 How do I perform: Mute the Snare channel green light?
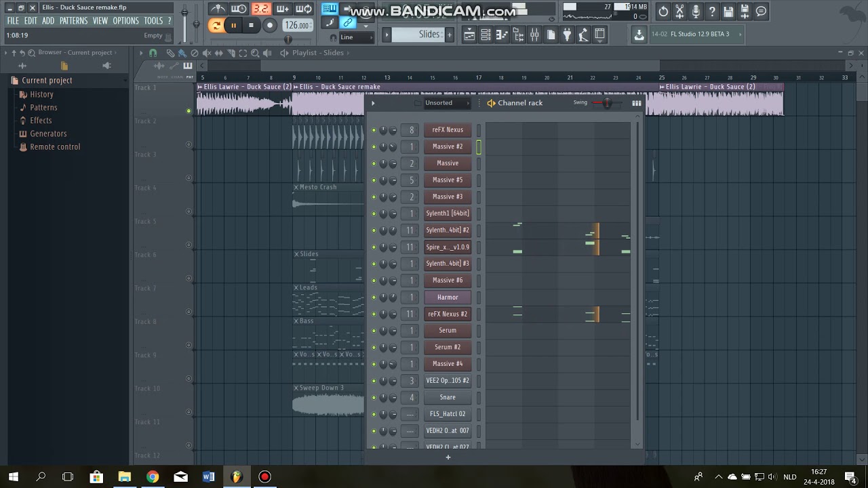point(374,398)
